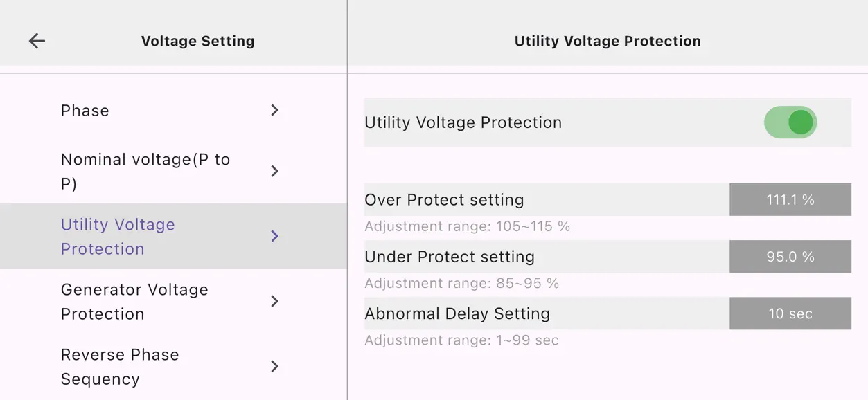868x400 pixels.
Task: Click the Abnormal Delay Setting label
Action: [x=457, y=313]
